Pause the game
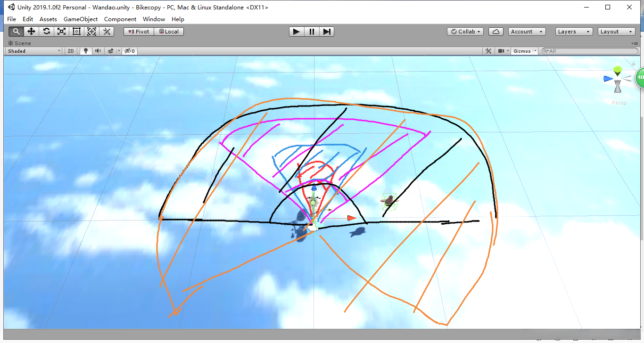644x343 pixels. tap(312, 32)
